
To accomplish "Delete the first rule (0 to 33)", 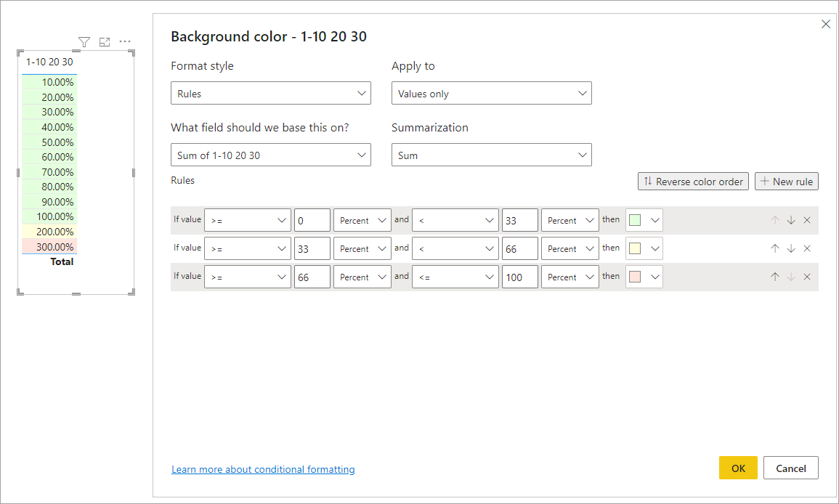I will pos(807,220).
